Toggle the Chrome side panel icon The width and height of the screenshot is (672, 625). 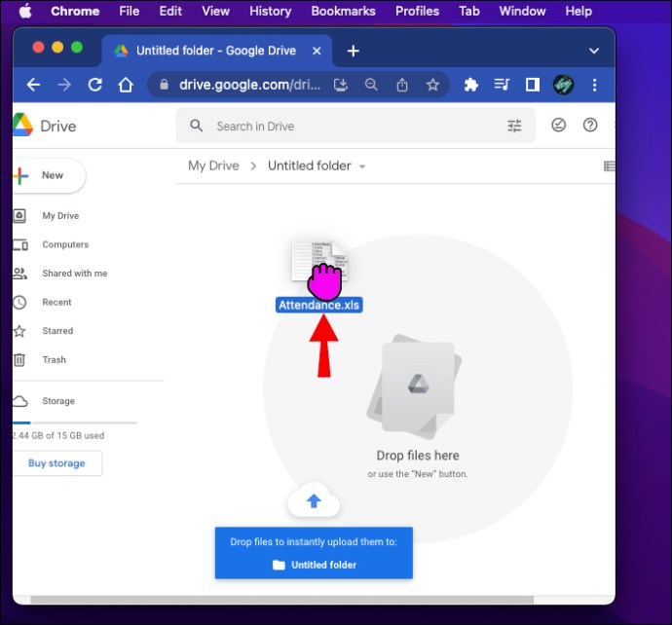(x=533, y=85)
